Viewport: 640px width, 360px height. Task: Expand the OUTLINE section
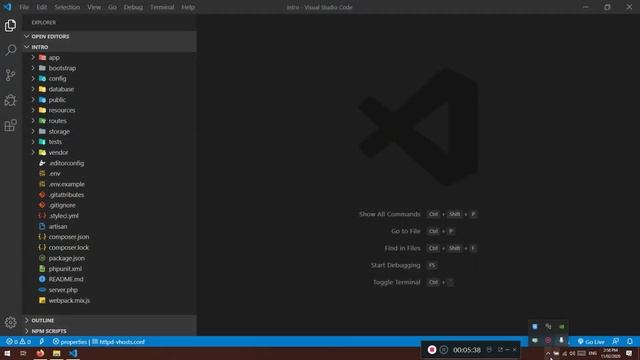tap(109, 320)
